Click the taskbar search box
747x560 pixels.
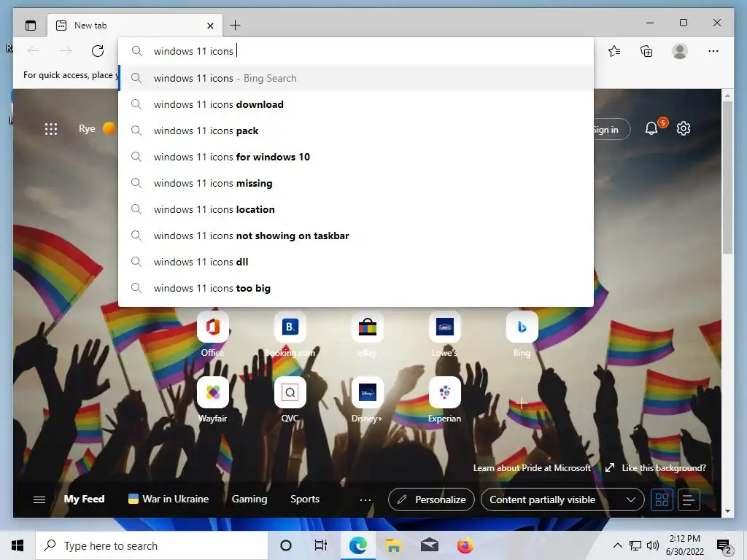pos(152,545)
